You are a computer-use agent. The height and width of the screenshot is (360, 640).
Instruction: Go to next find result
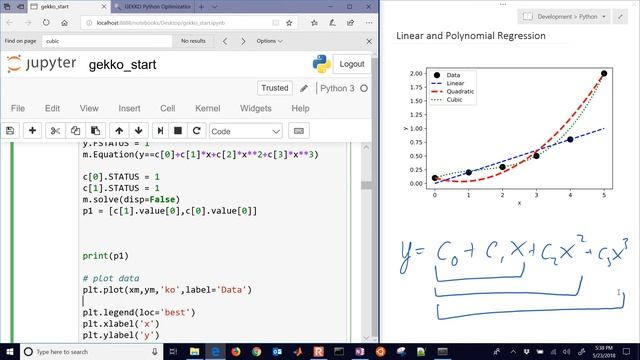[x=243, y=41]
